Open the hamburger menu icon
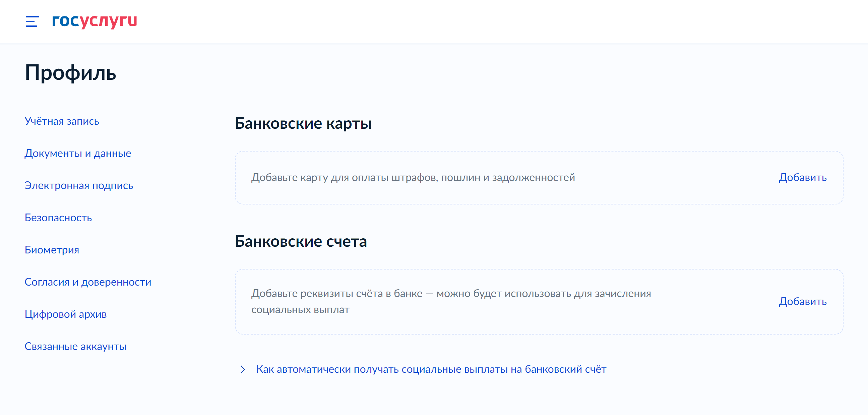The height and width of the screenshot is (415, 868). click(x=33, y=21)
